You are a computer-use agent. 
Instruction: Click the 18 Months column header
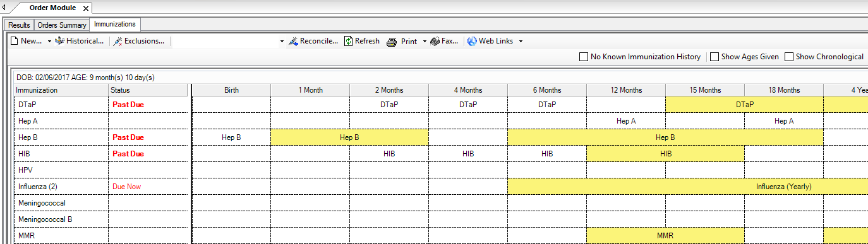[x=784, y=90]
